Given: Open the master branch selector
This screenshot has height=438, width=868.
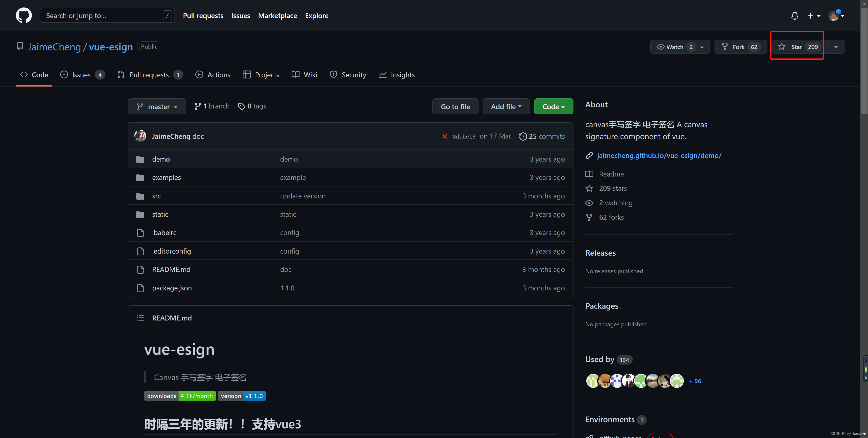Looking at the screenshot, I should tap(157, 106).
